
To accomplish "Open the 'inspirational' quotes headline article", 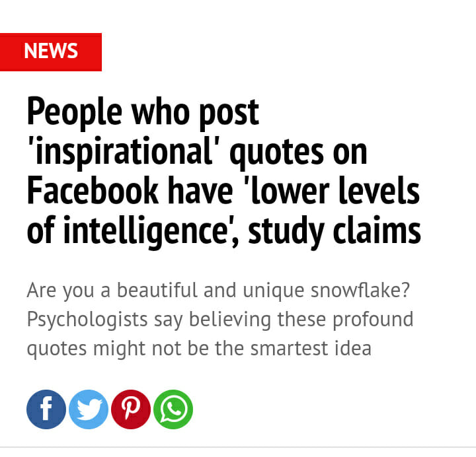I will click(223, 172).
